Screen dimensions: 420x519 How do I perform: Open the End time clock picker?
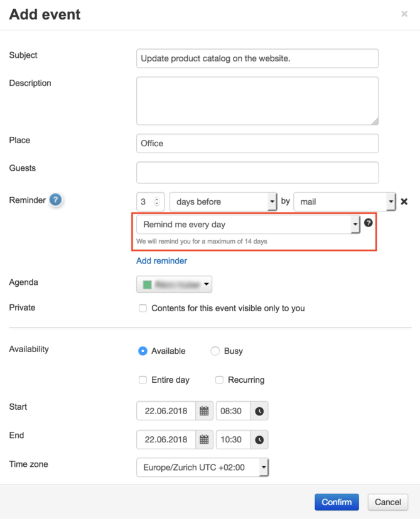click(x=259, y=439)
